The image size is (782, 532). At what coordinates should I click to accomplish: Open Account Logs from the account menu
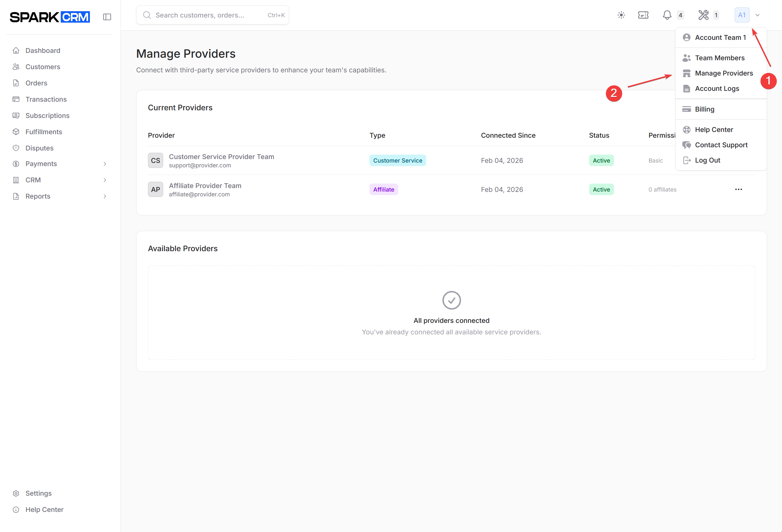pyautogui.click(x=721, y=89)
